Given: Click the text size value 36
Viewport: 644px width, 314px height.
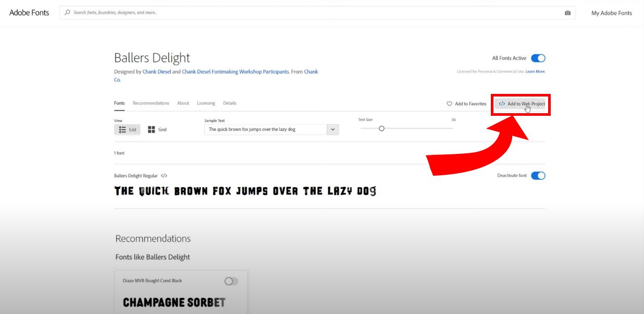Looking at the screenshot, I should click(x=453, y=120).
